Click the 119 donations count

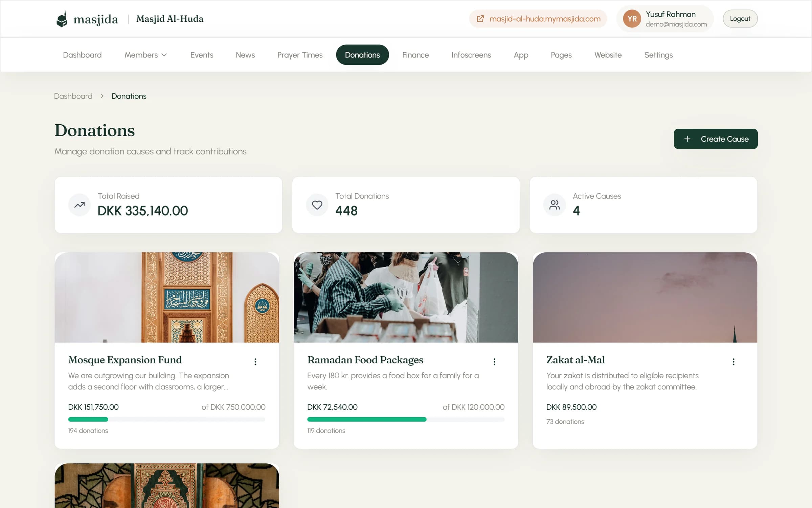326,431
